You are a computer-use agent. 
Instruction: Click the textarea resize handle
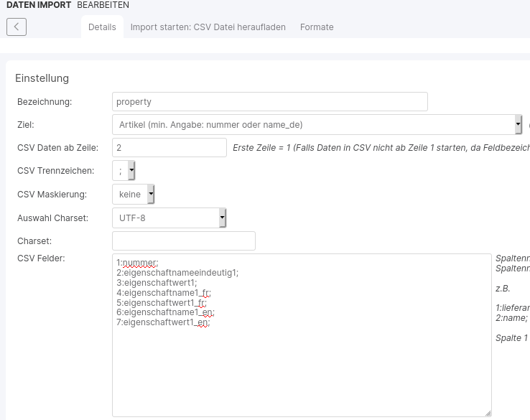(488, 414)
